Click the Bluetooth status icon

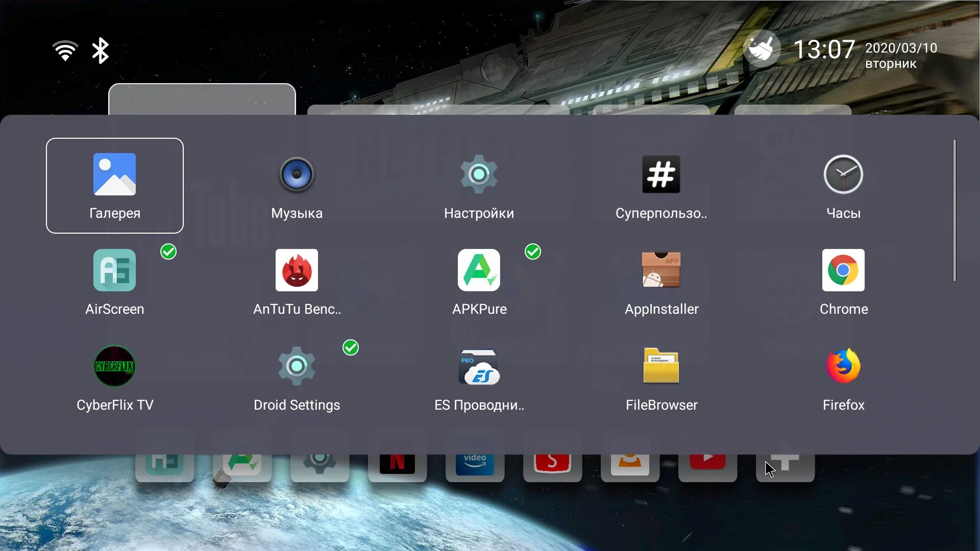100,51
